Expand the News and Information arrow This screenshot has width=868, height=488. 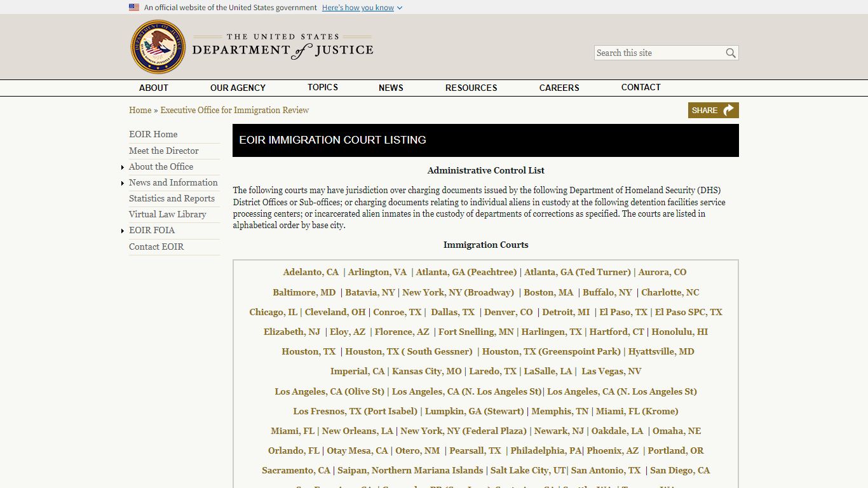tap(123, 183)
